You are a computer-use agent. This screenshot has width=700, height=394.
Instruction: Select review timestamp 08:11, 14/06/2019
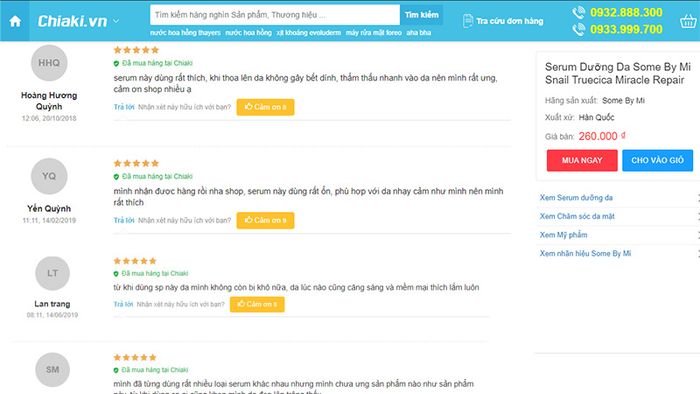click(52, 315)
